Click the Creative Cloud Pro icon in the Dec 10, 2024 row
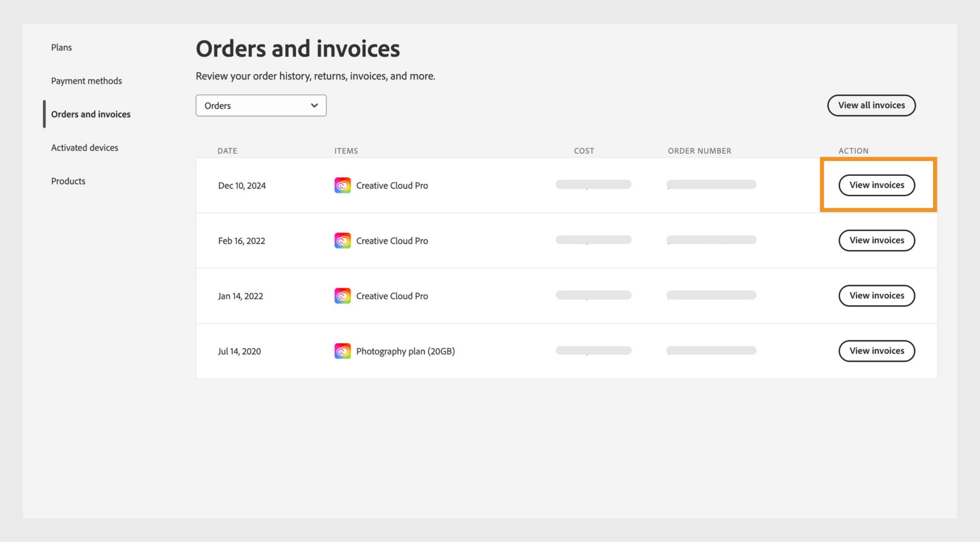The height and width of the screenshot is (542, 980). [x=342, y=185]
